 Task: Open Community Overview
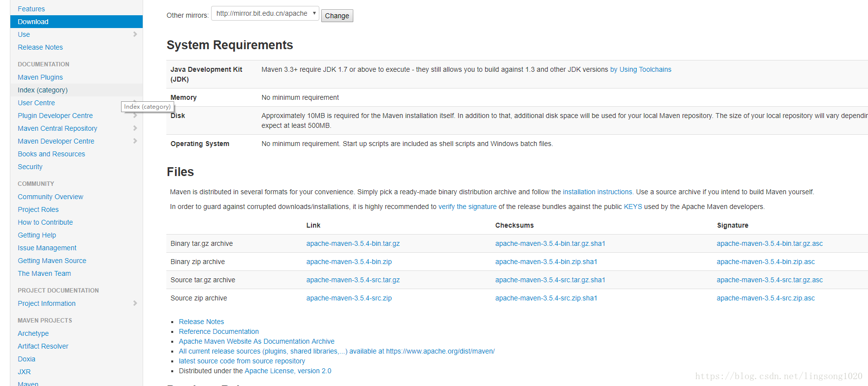click(51, 197)
